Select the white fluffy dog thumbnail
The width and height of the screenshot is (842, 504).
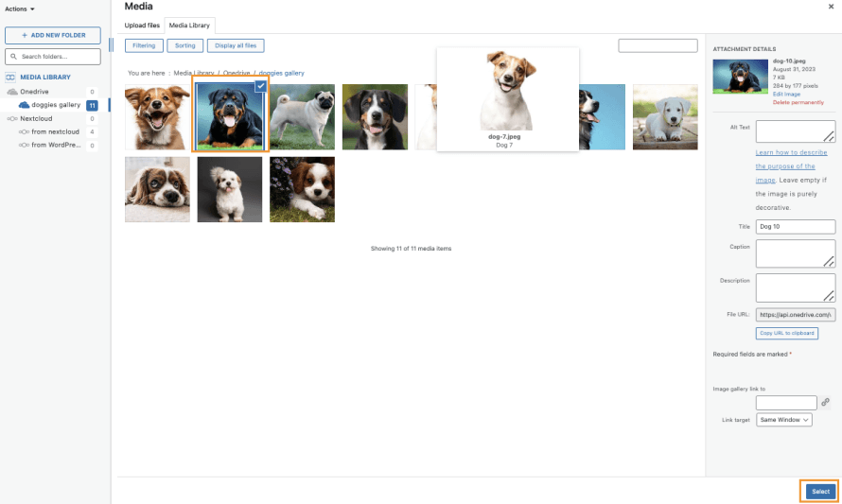[230, 189]
